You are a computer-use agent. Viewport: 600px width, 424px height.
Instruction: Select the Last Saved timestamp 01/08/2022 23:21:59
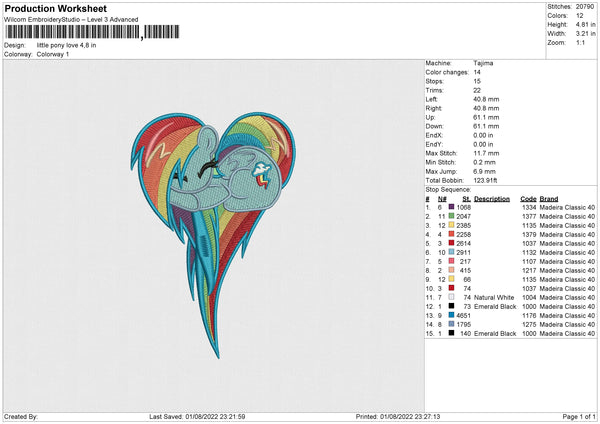[x=215, y=416]
